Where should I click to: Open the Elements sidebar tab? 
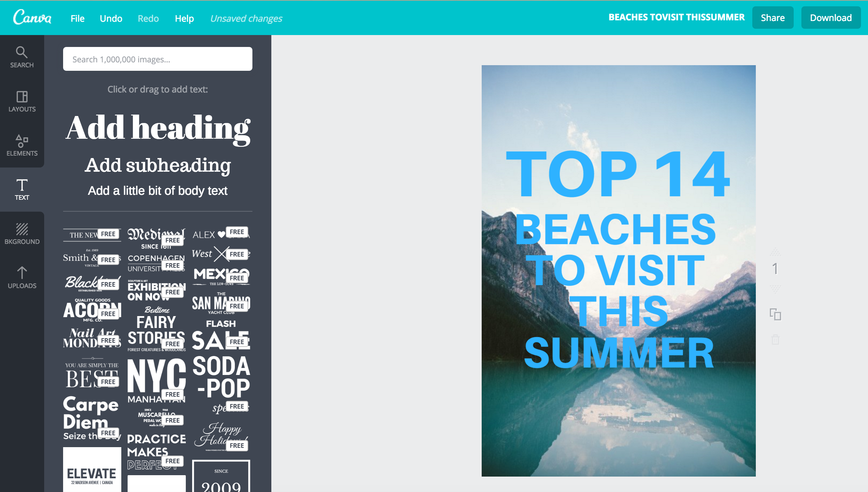click(22, 145)
